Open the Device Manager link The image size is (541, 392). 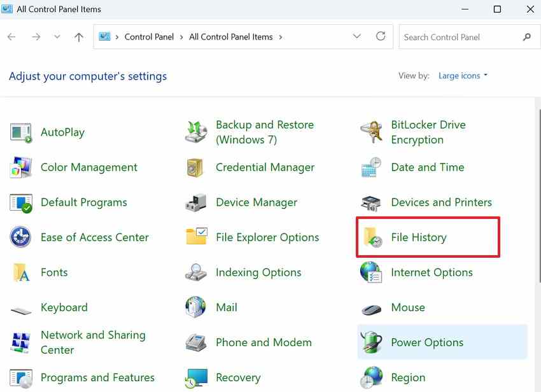(x=256, y=202)
